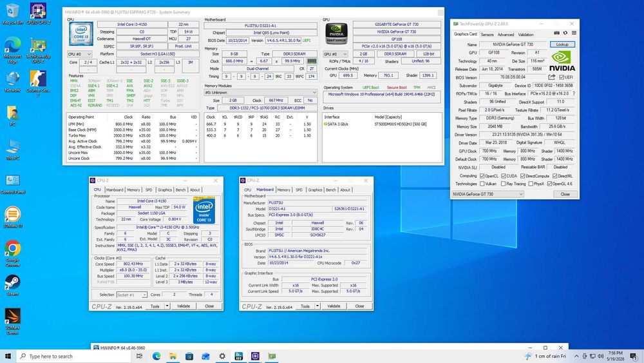
Task: Switch to HWiNFO on the taskbar
Action: pos(239,356)
